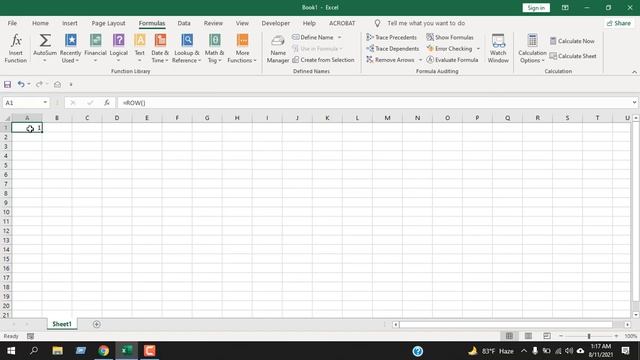
Task: Switch to the Page Layout tab
Action: pos(108,23)
